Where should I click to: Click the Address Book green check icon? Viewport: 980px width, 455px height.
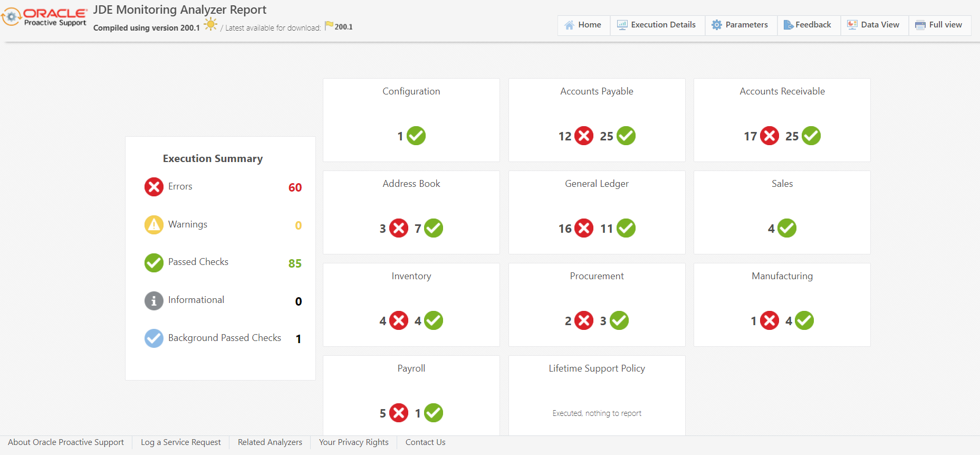434,228
